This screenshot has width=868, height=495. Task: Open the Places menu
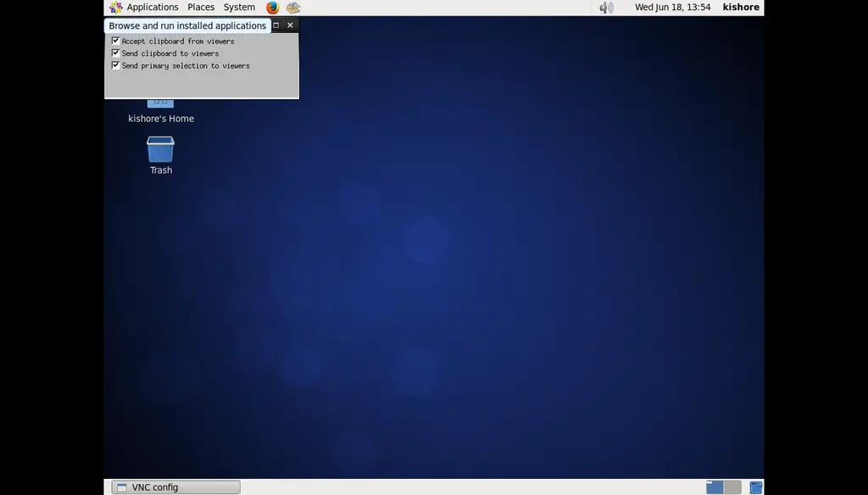click(201, 7)
